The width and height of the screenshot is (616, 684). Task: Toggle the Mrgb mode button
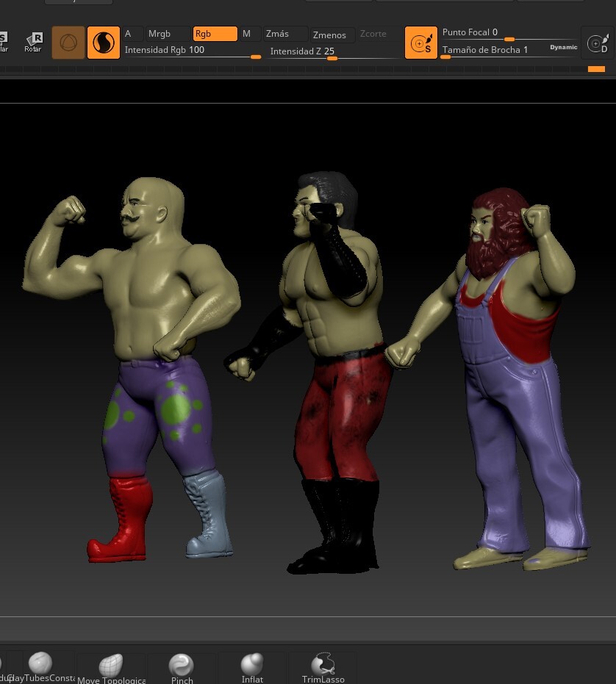(x=167, y=34)
